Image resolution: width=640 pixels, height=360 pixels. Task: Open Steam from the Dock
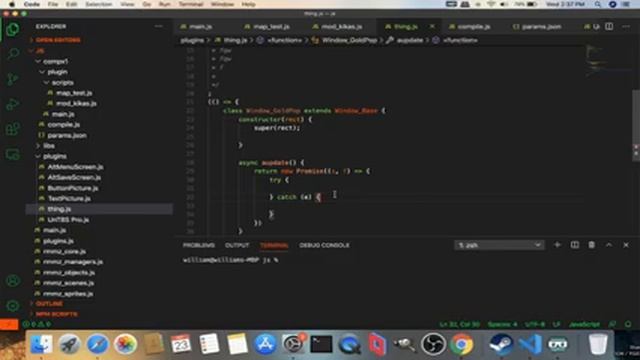(502, 344)
